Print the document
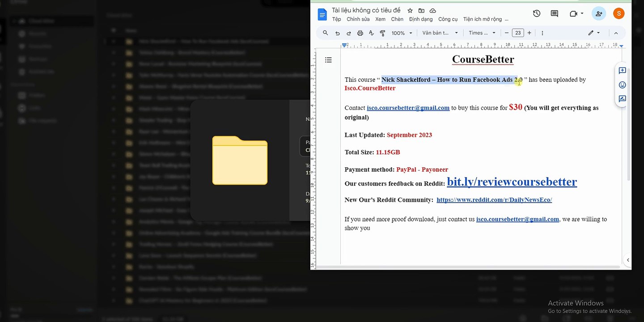 coord(360,33)
